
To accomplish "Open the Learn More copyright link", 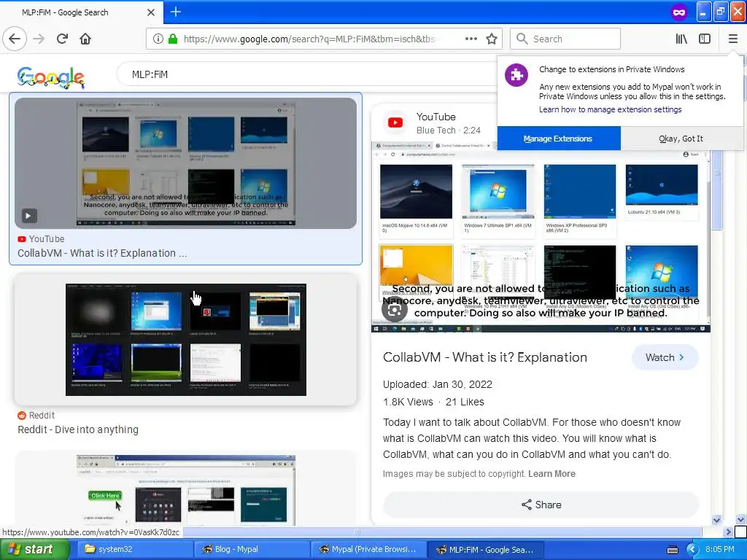I will 551,474.
